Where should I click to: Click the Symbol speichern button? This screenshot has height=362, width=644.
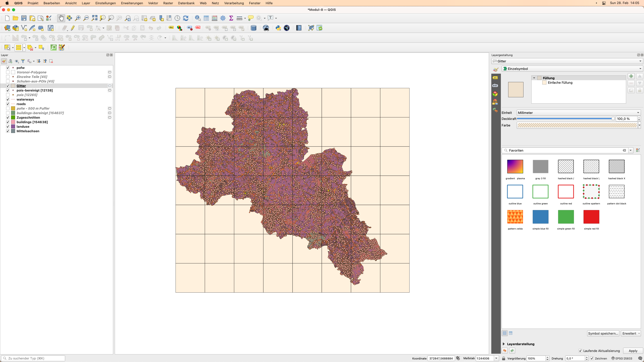(602, 333)
